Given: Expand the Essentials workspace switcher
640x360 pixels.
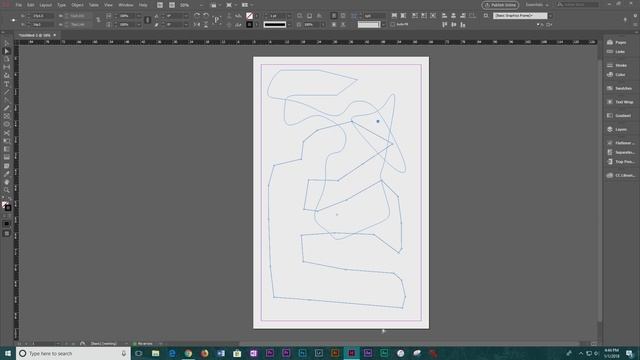Looking at the screenshot, I should click(x=537, y=5).
